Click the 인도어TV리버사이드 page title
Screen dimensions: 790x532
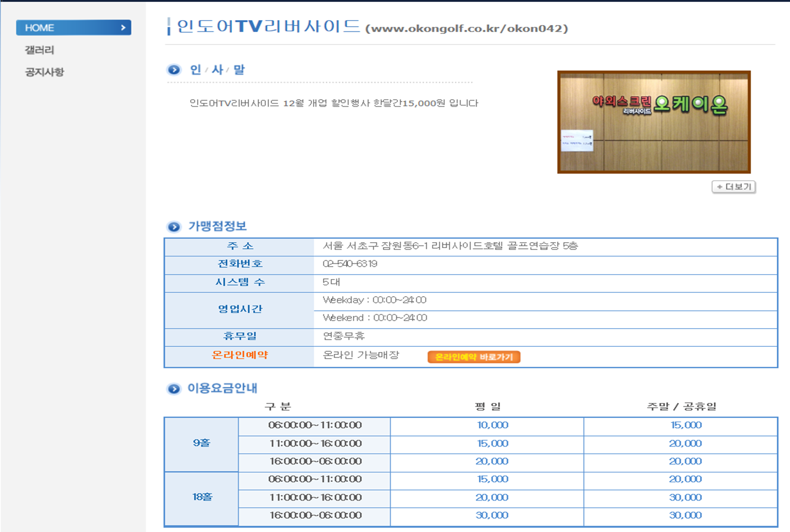[268, 27]
